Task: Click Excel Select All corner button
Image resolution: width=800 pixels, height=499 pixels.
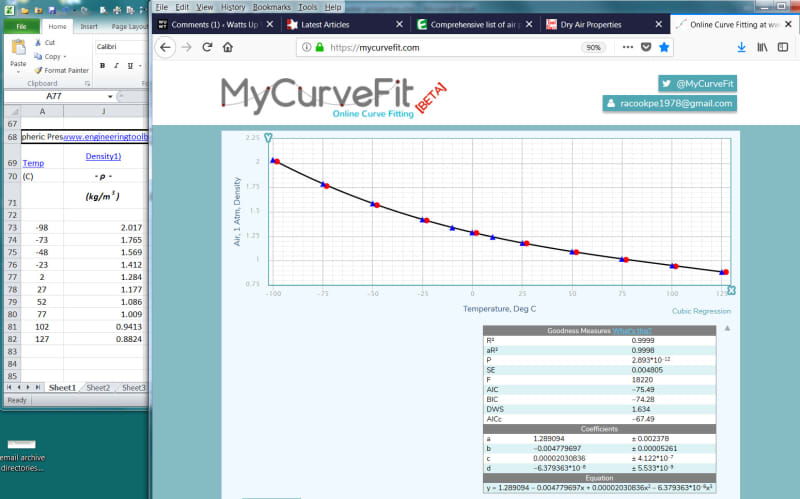Action: [x=13, y=111]
